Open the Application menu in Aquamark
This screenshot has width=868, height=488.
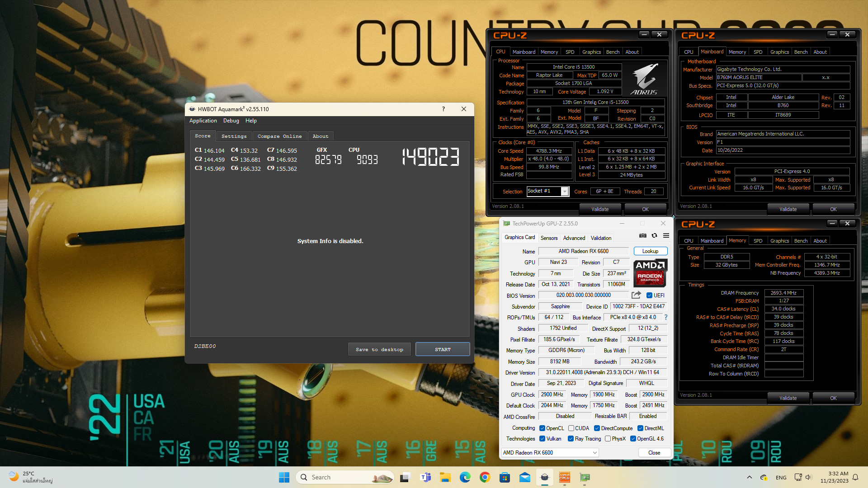click(x=203, y=121)
